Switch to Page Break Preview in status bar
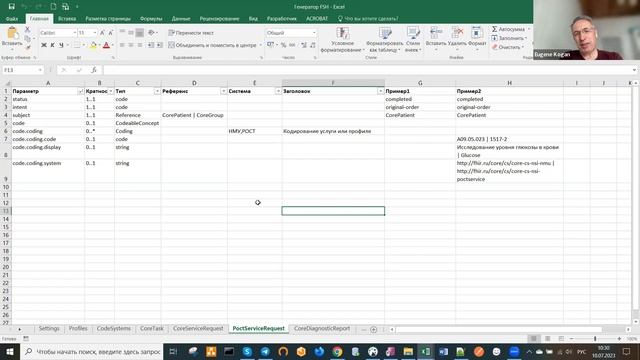The width and height of the screenshot is (640, 360). tap(561, 338)
